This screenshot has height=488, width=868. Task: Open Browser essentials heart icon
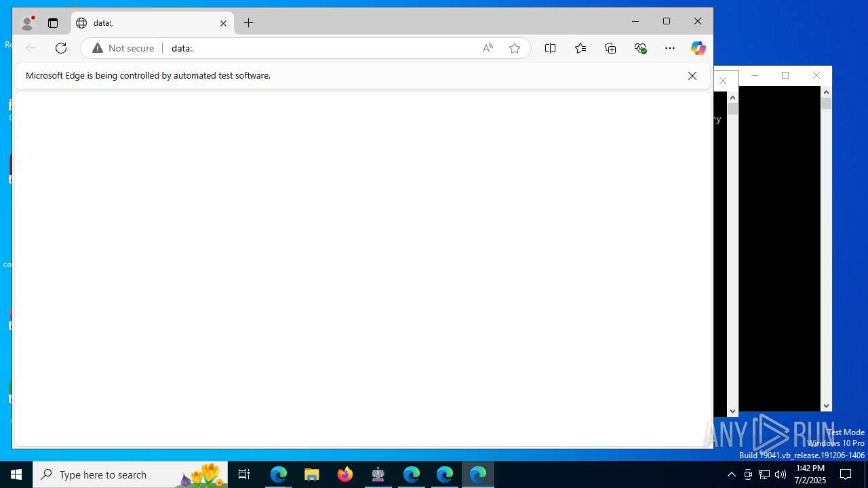click(640, 47)
